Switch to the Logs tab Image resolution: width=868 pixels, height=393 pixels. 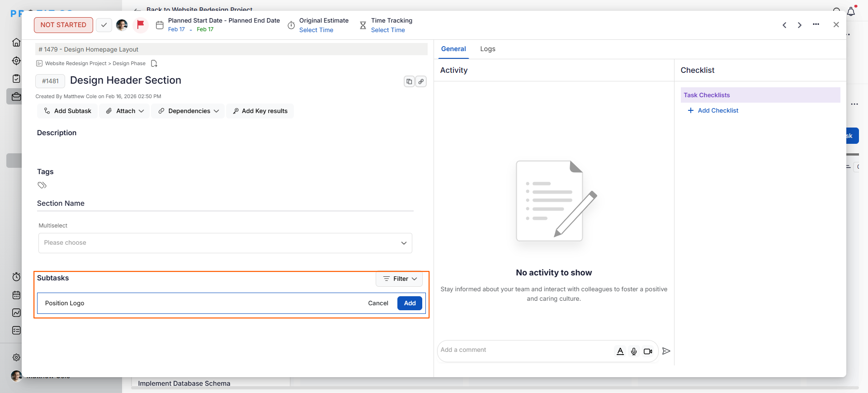[488, 49]
